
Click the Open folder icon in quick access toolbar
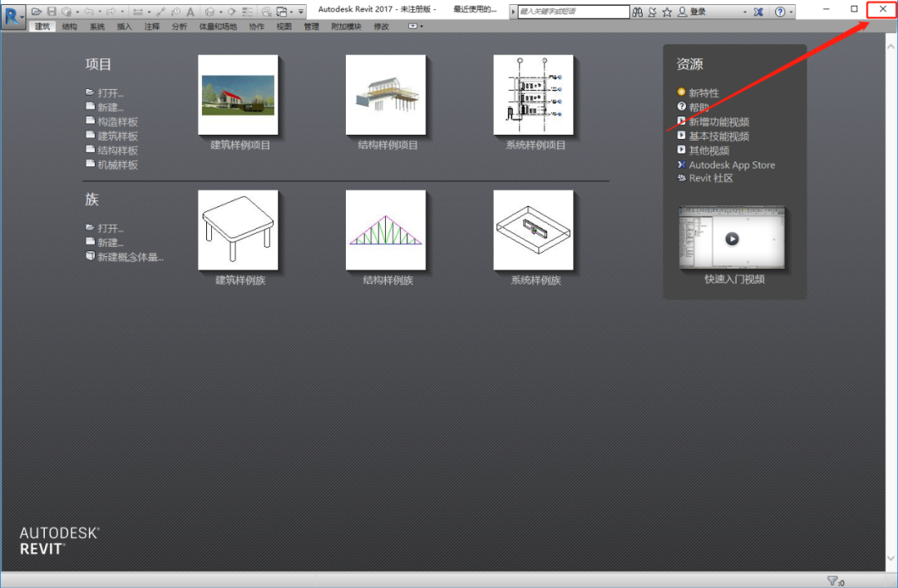[36, 12]
